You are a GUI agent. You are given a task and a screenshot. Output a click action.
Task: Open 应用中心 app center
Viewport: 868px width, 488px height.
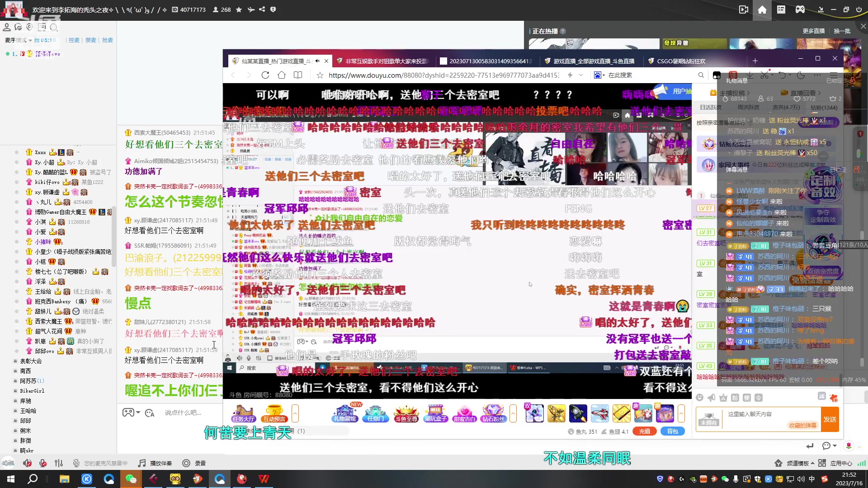click(x=835, y=463)
